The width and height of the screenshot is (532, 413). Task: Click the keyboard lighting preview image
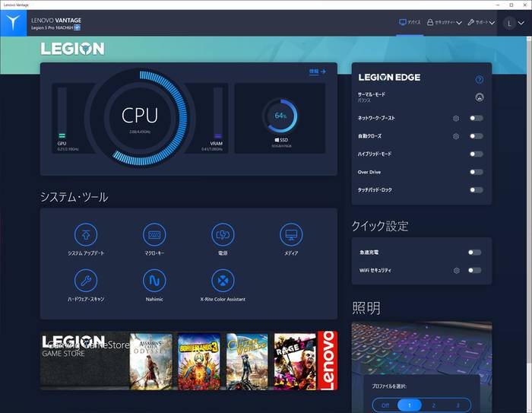click(421, 348)
